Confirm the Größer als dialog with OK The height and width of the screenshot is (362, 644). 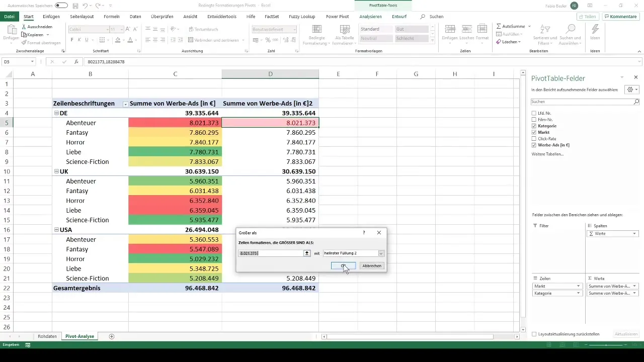[344, 265]
